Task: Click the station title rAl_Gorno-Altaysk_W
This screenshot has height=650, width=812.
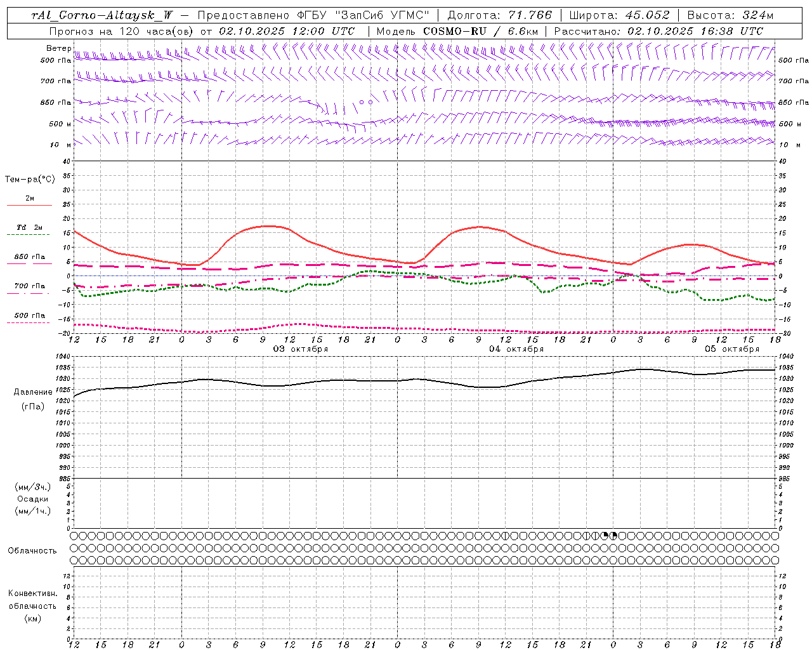Action: point(103,15)
